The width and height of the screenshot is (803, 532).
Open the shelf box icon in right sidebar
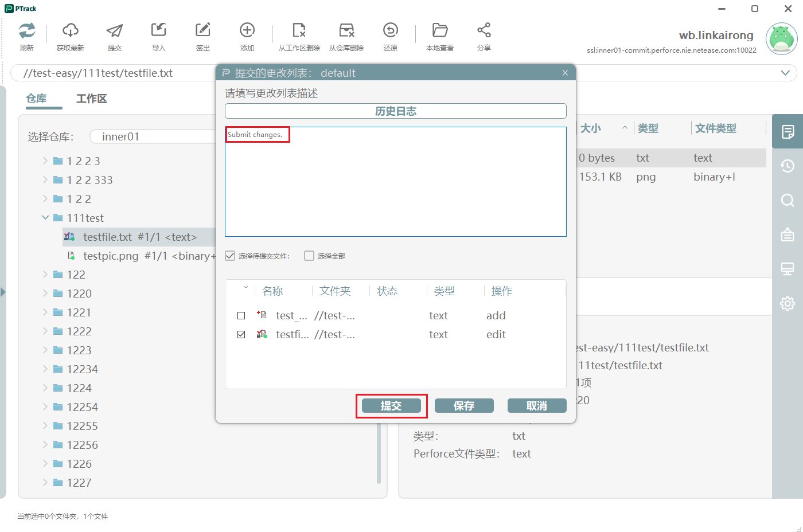(x=788, y=234)
